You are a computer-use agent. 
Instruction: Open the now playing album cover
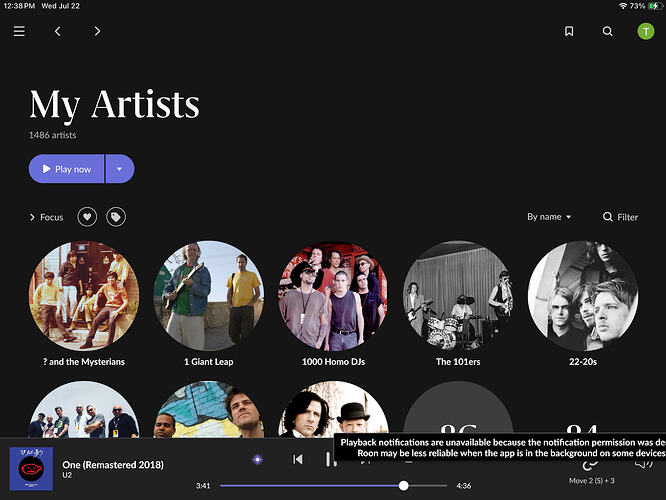click(x=31, y=469)
